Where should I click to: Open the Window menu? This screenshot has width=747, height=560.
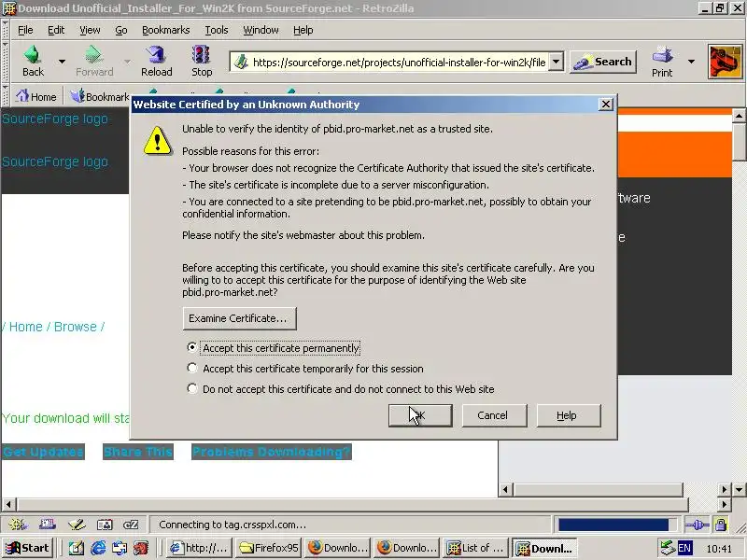(261, 30)
